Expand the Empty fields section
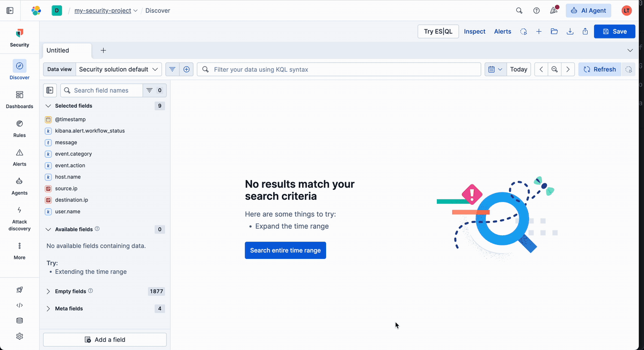This screenshot has height=350, width=644. [x=71, y=292]
